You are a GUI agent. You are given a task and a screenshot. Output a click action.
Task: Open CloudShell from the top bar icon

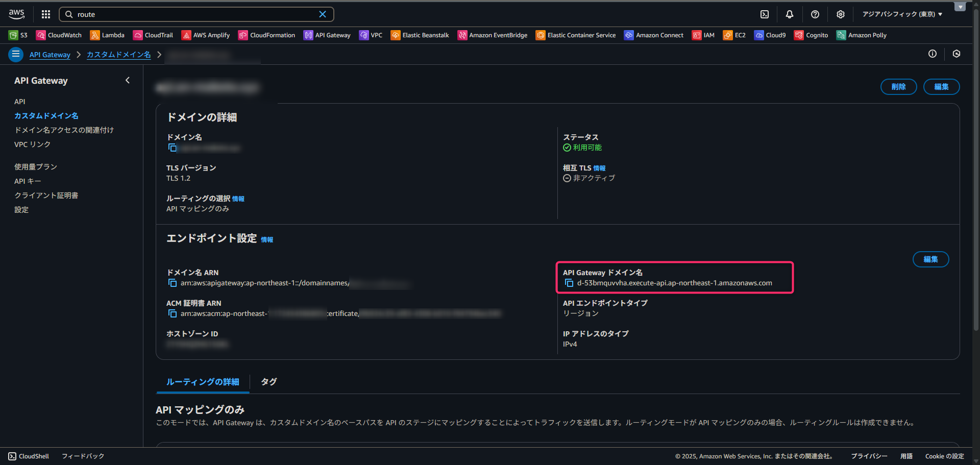tap(765, 14)
